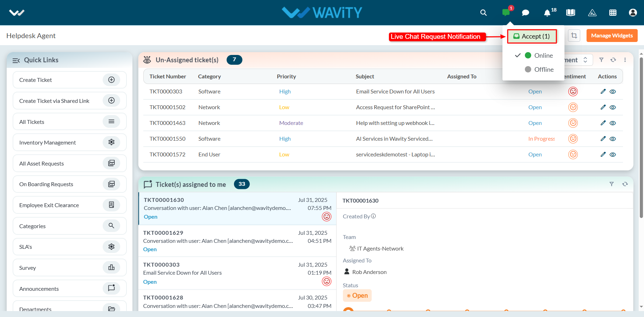This screenshot has width=644, height=317.
Task: Click High priority link for TKT0000303
Action: pos(285,91)
